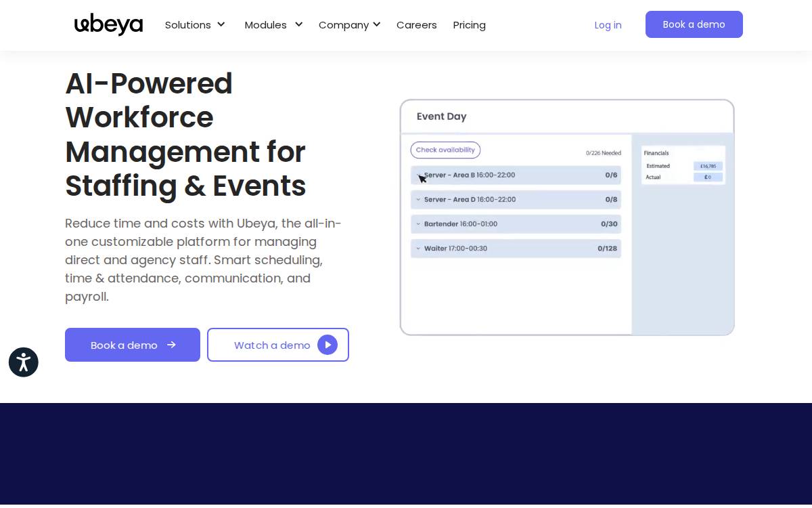Screen dimensions: 812x508
Task: Click the Financials heading
Action: [x=656, y=153]
